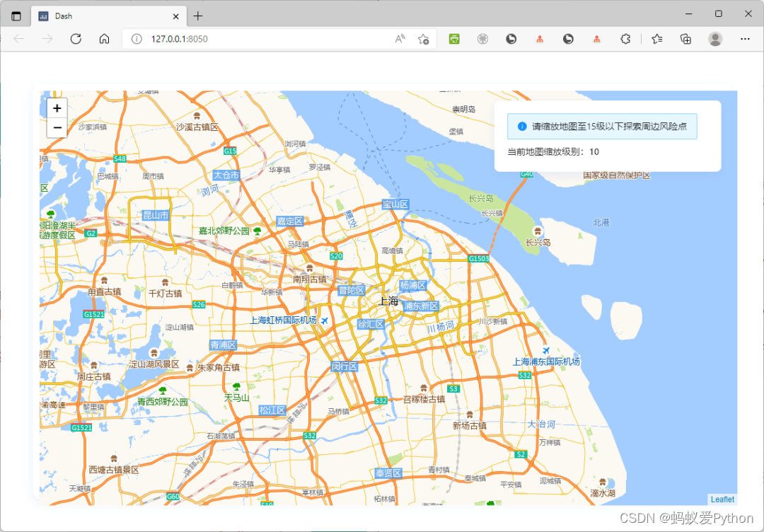The width and height of the screenshot is (764, 532).
Task: Add this page to favorites star icon
Action: point(424,39)
